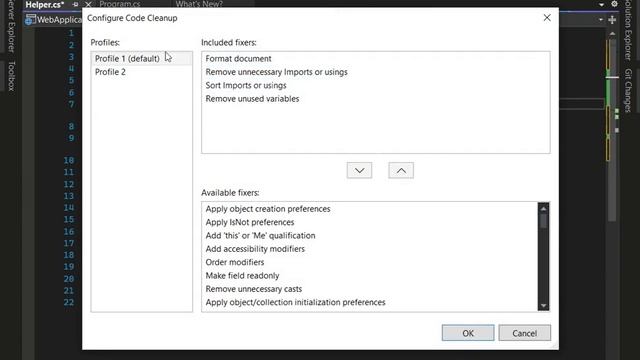Dismiss dialog with Cancel button

coord(524,333)
